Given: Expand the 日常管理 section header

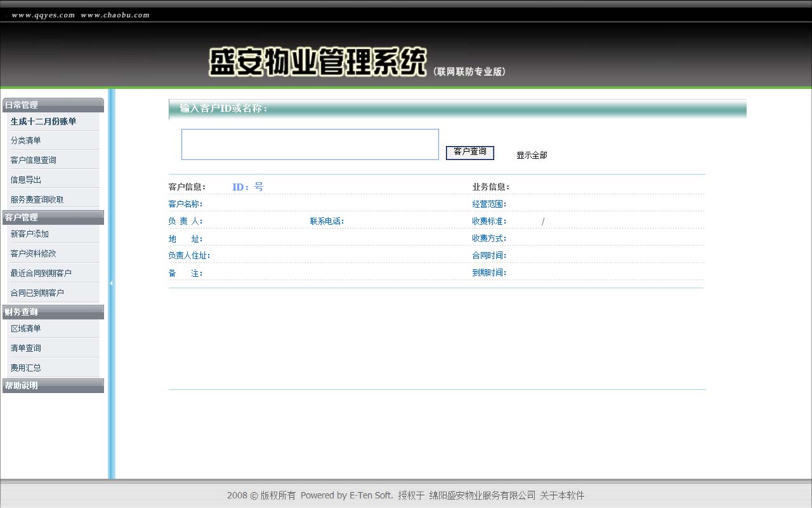Looking at the screenshot, I should tap(53, 105).
